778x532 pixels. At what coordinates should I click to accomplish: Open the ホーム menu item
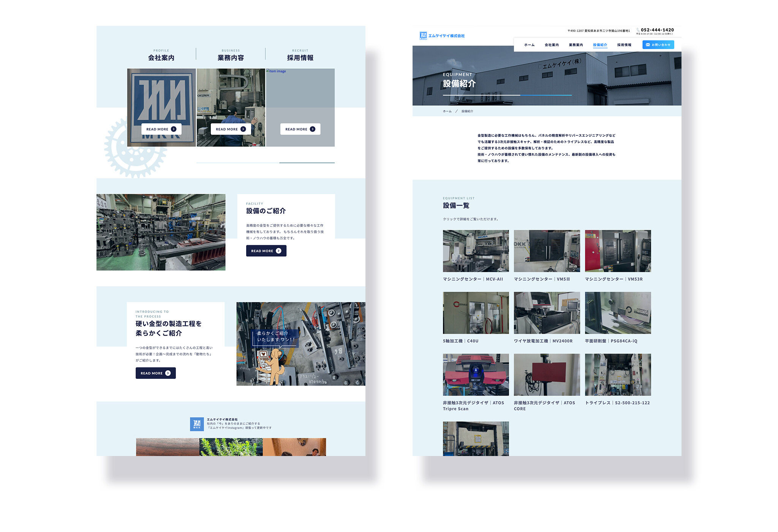tap(529, 45)
